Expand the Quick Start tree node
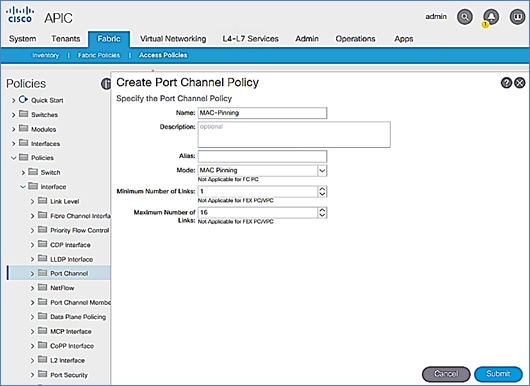Screen dimensions: 530x386 14,100
